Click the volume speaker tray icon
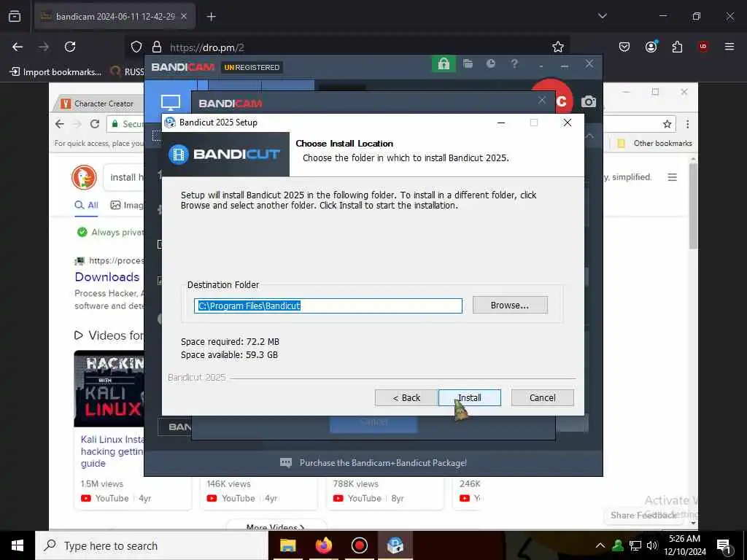The height and width of the screenshot is (560, 747). (652, 545)
